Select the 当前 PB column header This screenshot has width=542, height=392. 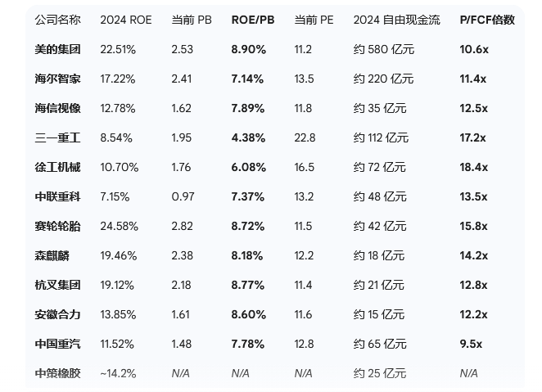pyautogui.click(x=192, y=20)
